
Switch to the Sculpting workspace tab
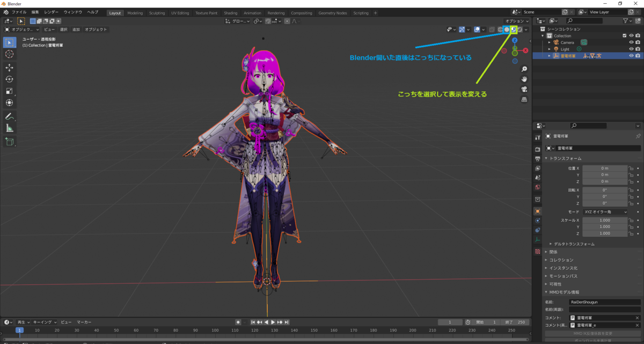(157, 13)
